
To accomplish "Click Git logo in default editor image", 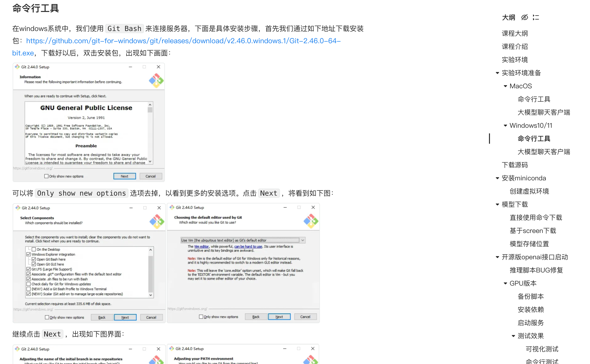I will [x=311, y=221].
